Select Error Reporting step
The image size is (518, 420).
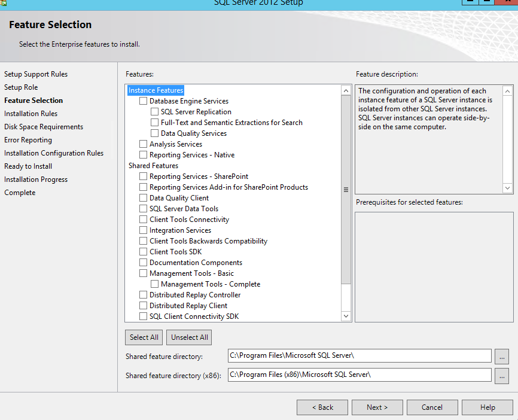28,140
